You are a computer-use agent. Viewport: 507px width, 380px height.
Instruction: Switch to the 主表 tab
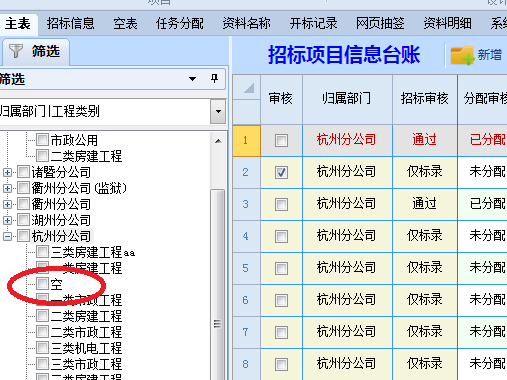[18, 24]
